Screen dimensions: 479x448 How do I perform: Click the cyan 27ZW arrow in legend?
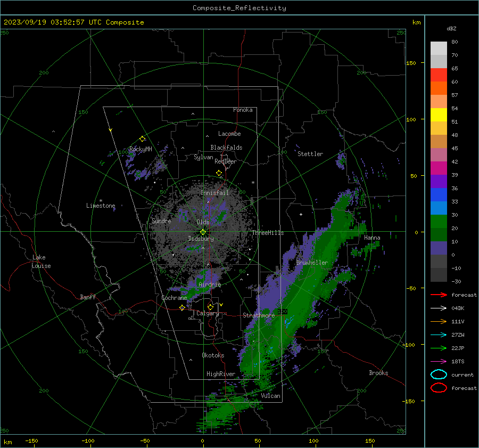[439, 335]
